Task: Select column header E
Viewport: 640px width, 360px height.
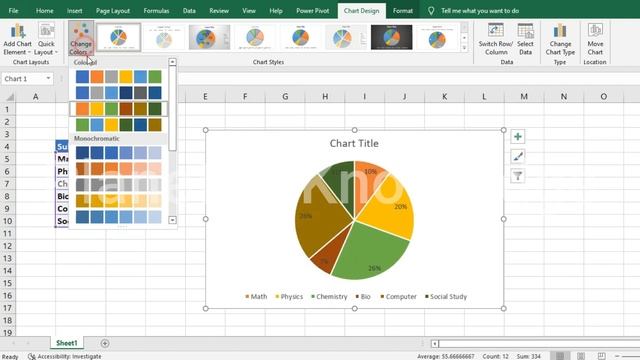Action: pyautogui.click(x=205, y=97)
